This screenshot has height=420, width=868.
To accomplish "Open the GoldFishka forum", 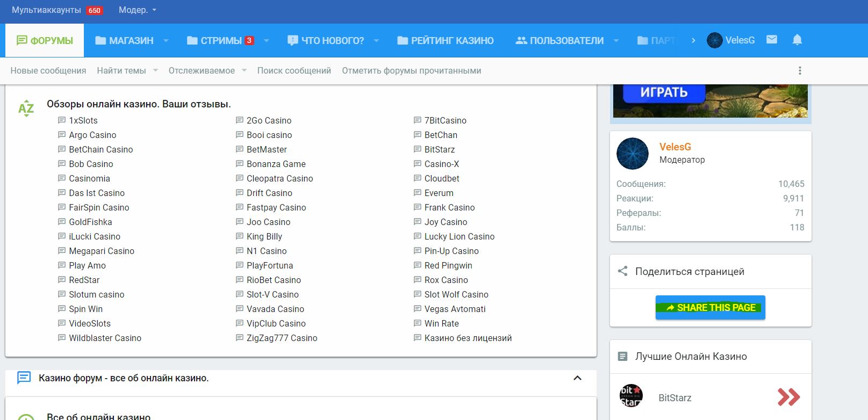I will pos(90,222).
